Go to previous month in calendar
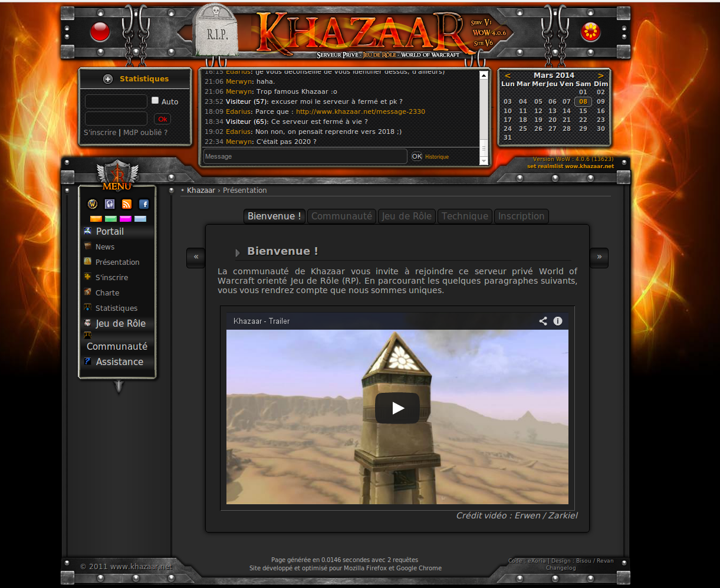The image size is (720, 588). click(x=507, y=75)
